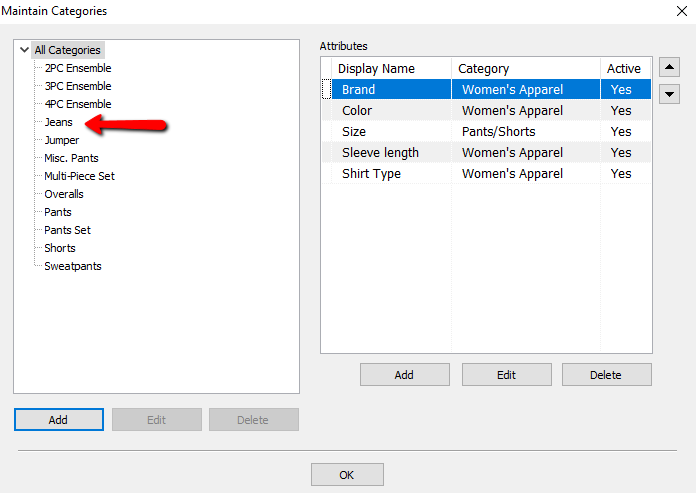Collapse the All Categories tree node
The height and width of the screenshot is (493, 696).
point(24,50)
